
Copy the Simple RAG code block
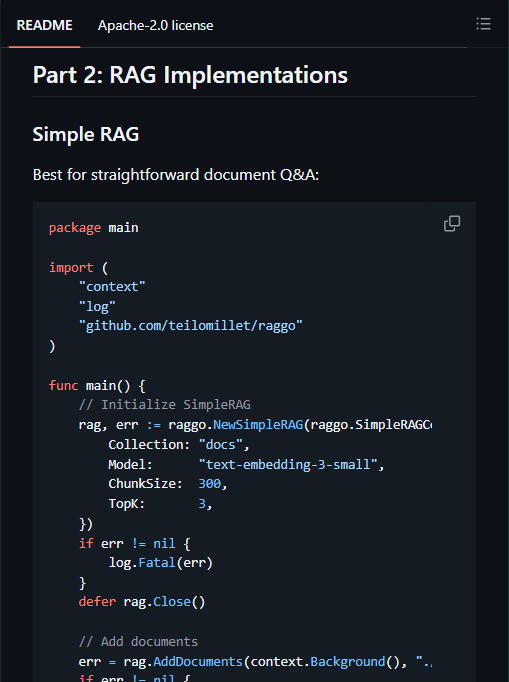[x=452, y=224]
